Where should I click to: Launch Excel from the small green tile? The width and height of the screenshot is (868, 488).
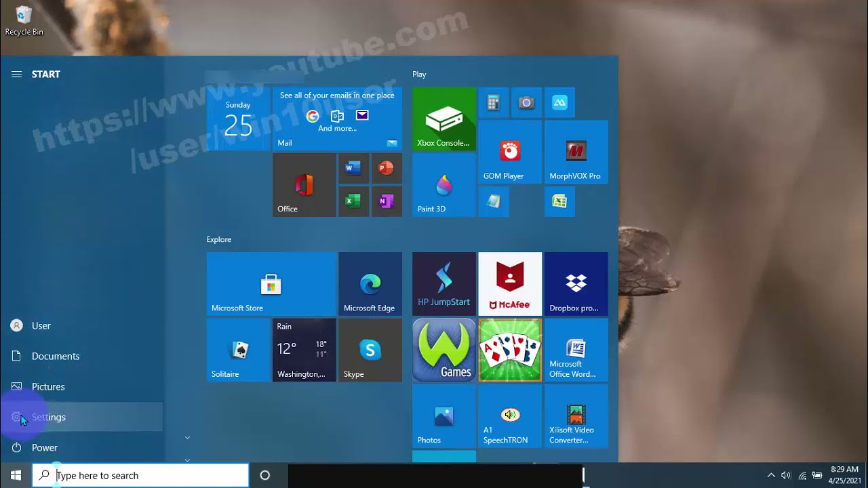[x=353, y=201]
